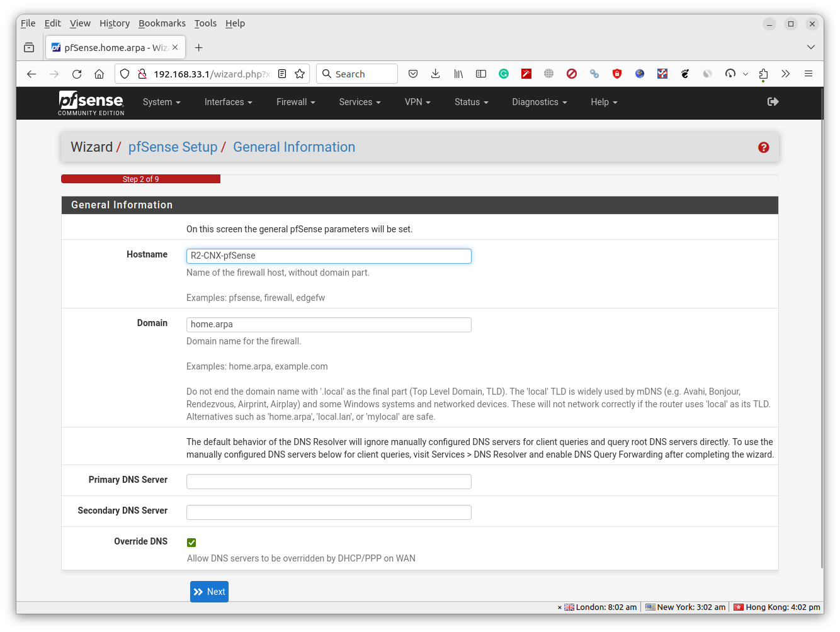The image size is (840, 632).
Task: Click the browser Search box
Action: click(x=357, y=74)
